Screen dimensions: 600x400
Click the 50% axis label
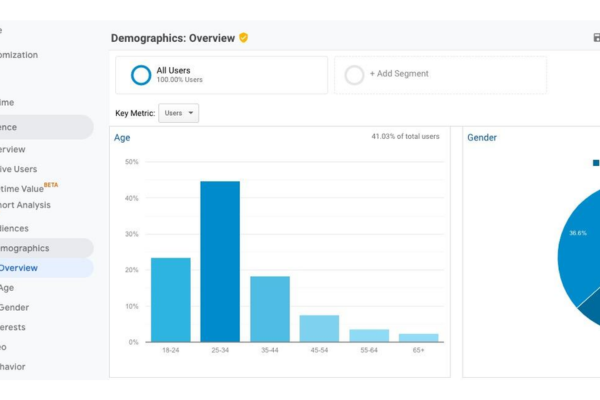[132, 162]
